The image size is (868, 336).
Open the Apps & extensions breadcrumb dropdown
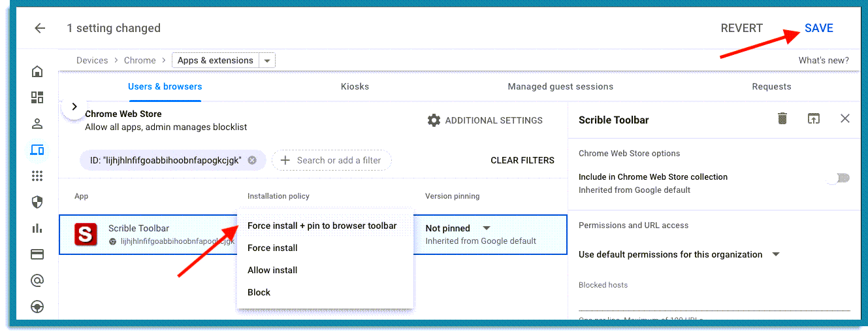tap(267, 60)
